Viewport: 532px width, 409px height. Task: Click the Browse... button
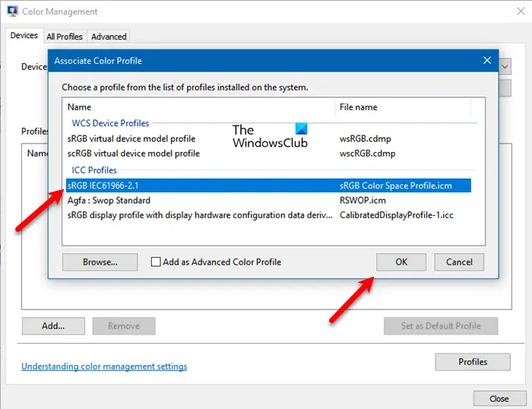coord(100,262)
